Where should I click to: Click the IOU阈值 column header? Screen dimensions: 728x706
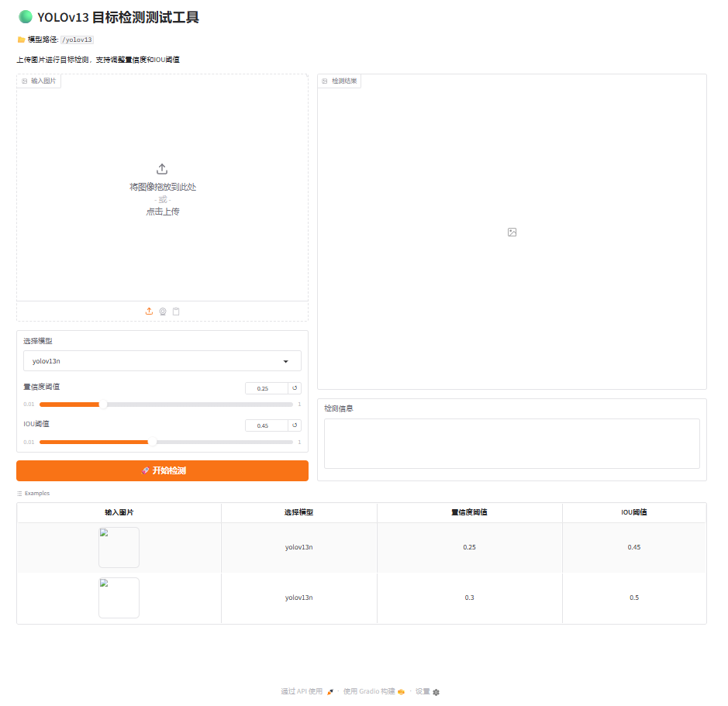[x=634, y=512]
